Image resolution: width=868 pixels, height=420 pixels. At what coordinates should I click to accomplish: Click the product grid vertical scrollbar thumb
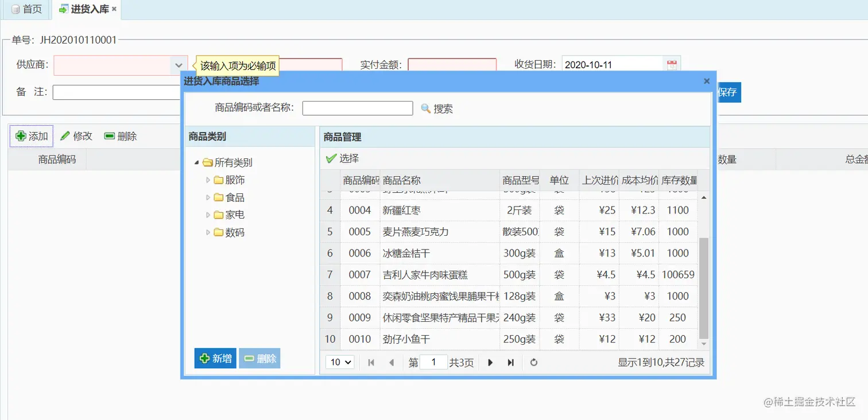tap(704, 288)
